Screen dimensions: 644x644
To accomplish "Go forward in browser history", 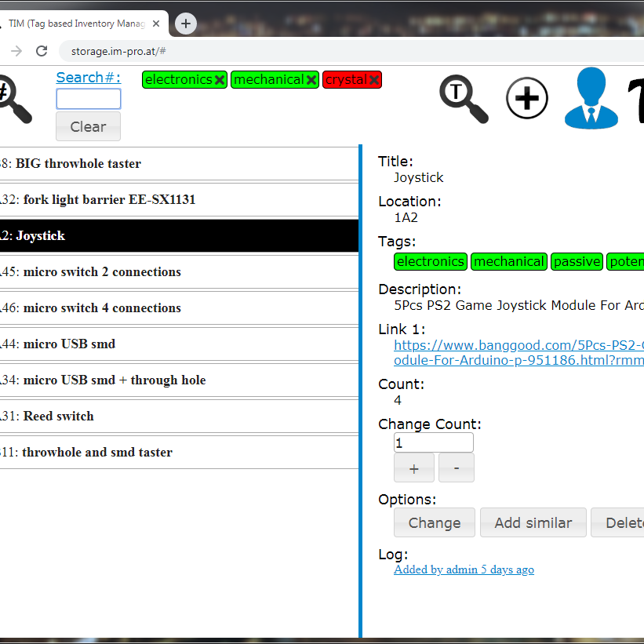I will coord(16,51).
